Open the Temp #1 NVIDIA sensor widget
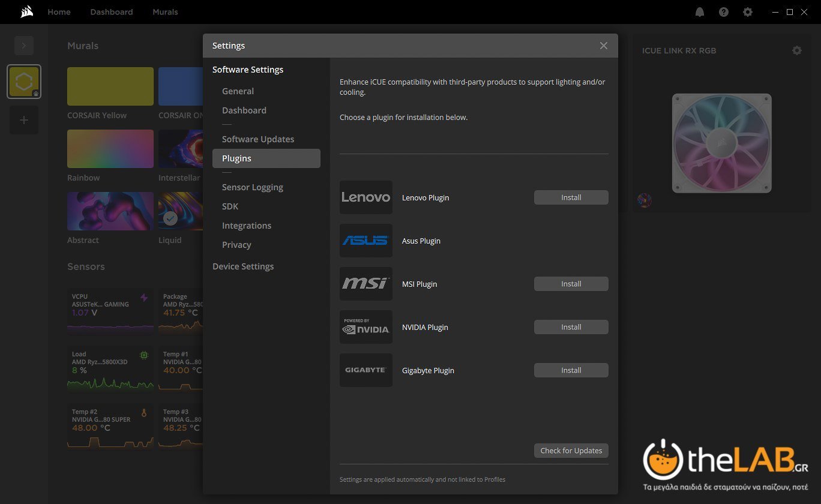 coord(181,369)
